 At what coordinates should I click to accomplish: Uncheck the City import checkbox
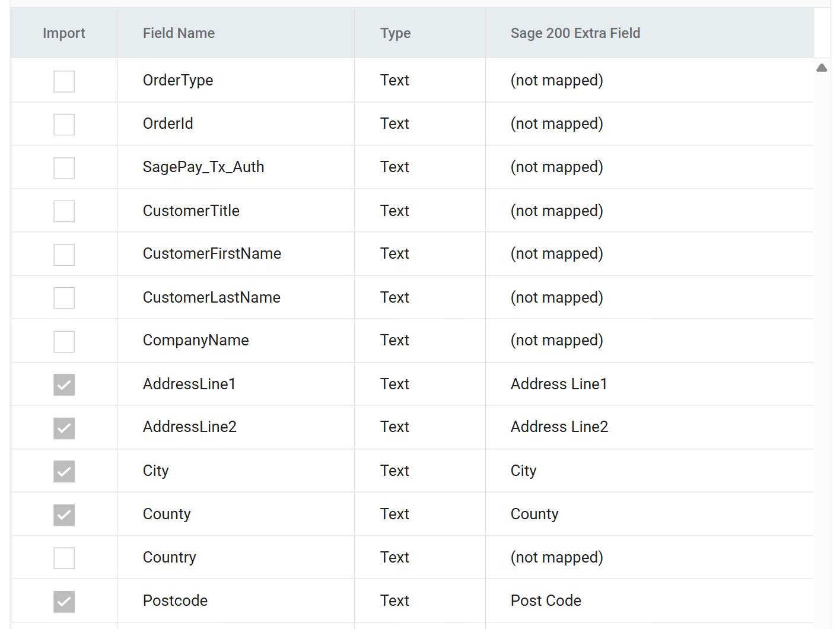point(64,471)
